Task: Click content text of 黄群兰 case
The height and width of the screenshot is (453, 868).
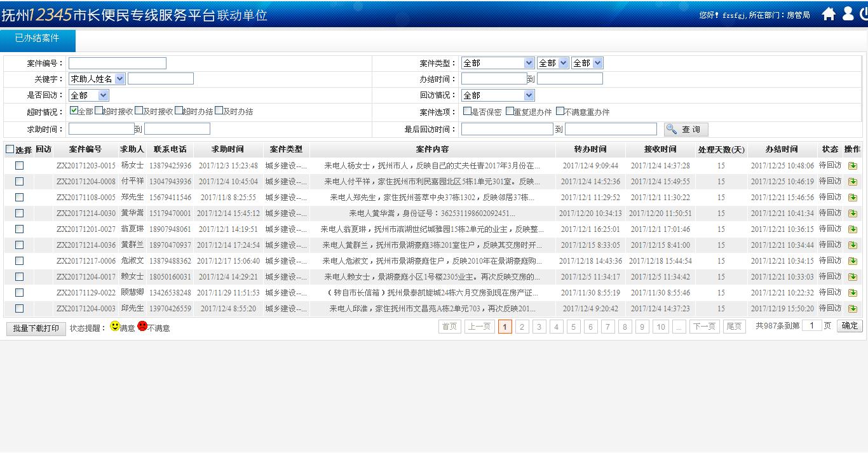Action: 432,245
